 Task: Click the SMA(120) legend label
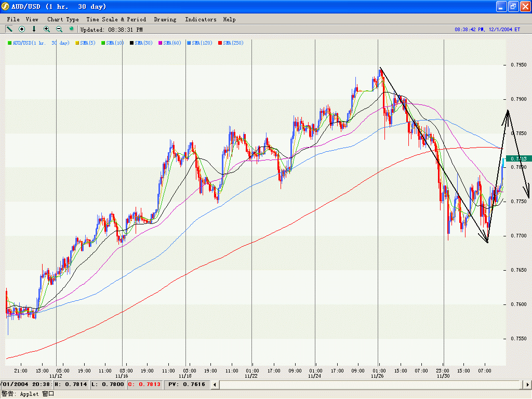coord(202,43)
